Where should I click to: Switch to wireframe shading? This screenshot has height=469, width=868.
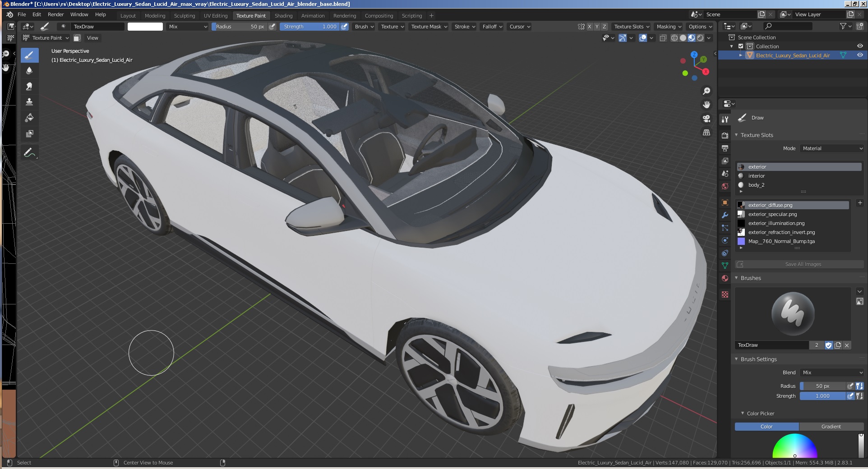pyautogui.click(x=674, y=38)
